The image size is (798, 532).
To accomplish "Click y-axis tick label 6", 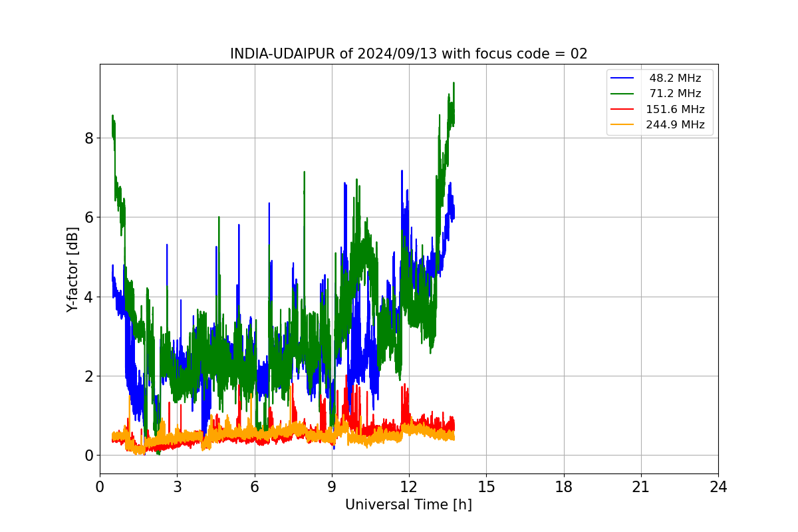I will pyautogui.click(x=89, y=217).
